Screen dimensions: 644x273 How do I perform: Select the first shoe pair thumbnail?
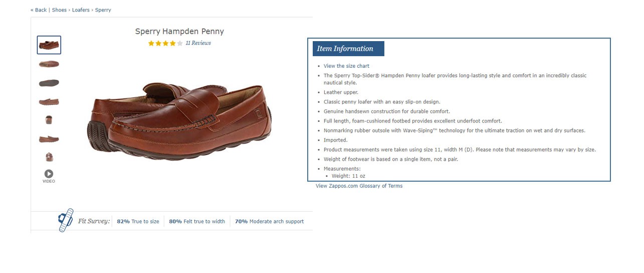[x=49, y=45]
